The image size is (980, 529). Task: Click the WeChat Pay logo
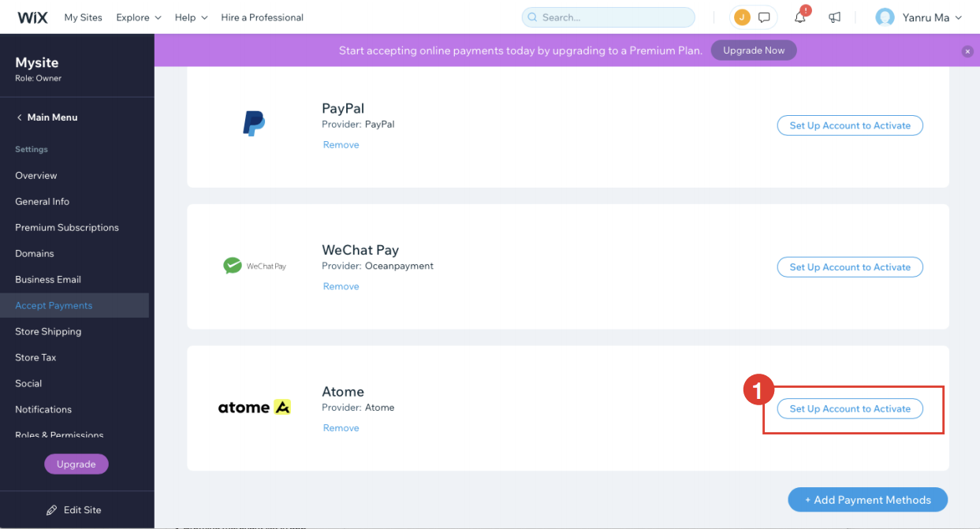[254, 264]
